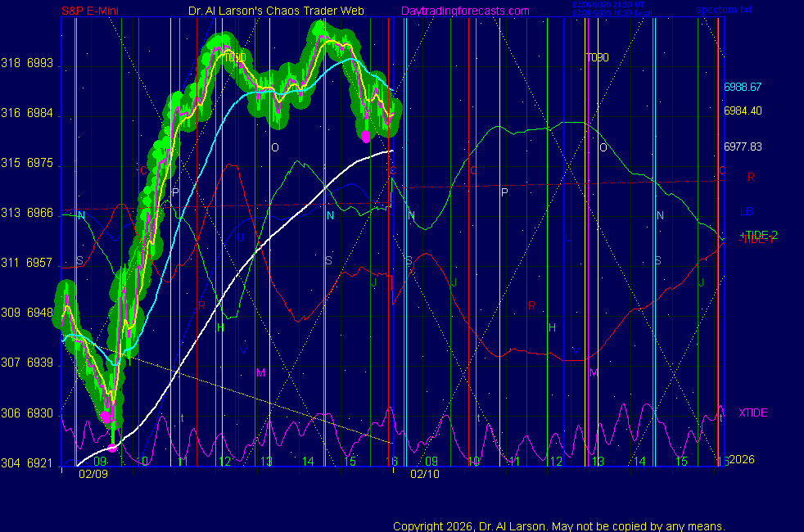Click the red R legend label at right
Image resolution: width=804 pixels, height=532 pixels.
click(750, 177)
